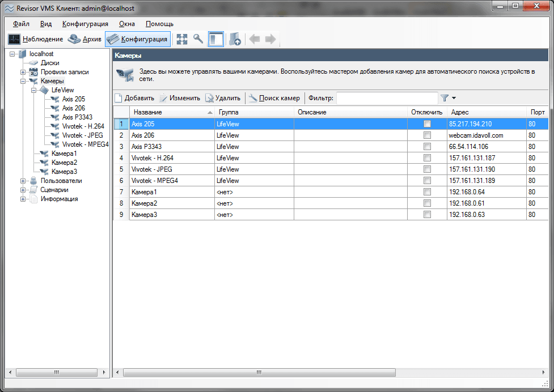
Task: Tick Отключить checkbox for Vivotek - H.264
Action: coord(427,157)
